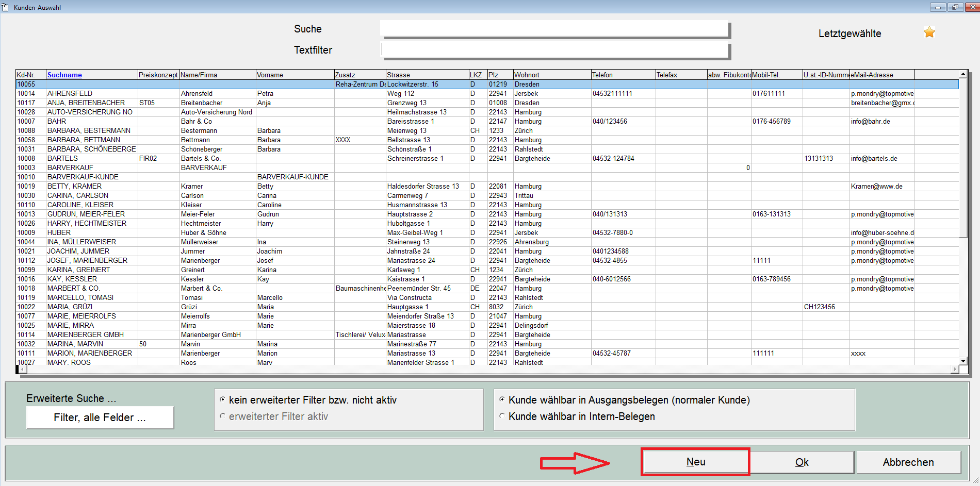Choose 'Kunde wählbar in Ausgangsbelegen' radio button
The image size is (980, 486).
pos(502,399)
